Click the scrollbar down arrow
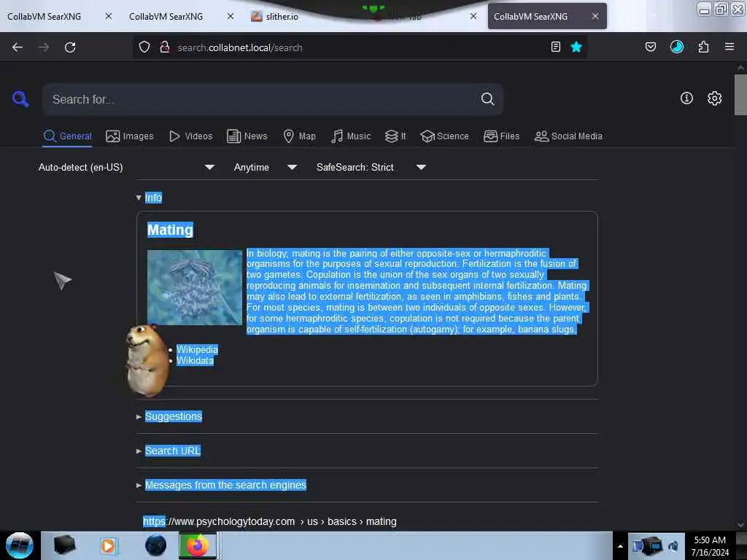Viewport: 747px width, 560px height. pos(740,526)
